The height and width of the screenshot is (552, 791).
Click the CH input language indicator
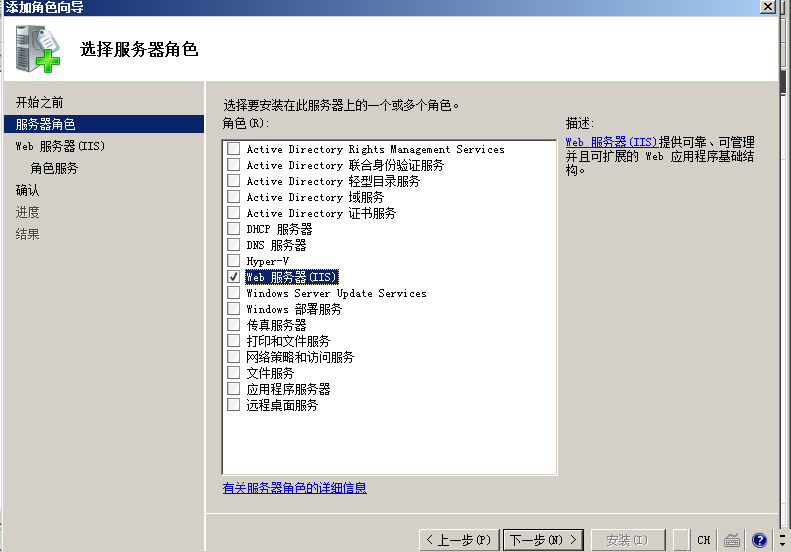tap(704, 540)
